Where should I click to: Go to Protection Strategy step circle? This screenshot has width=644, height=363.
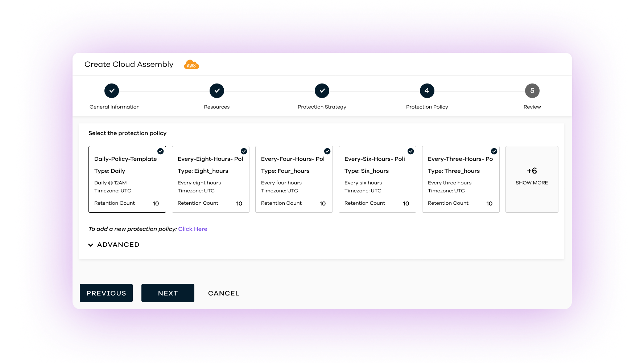(x=322, y=91)
